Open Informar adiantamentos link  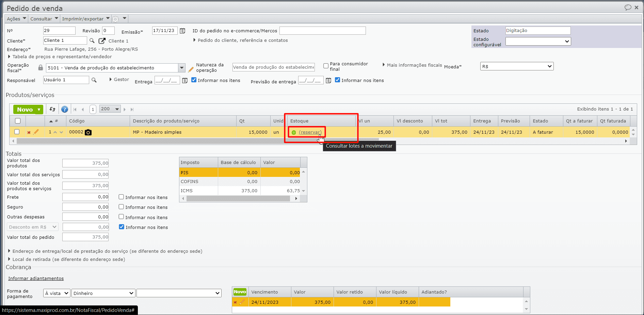pyautogui.click(x=36, y=279)
